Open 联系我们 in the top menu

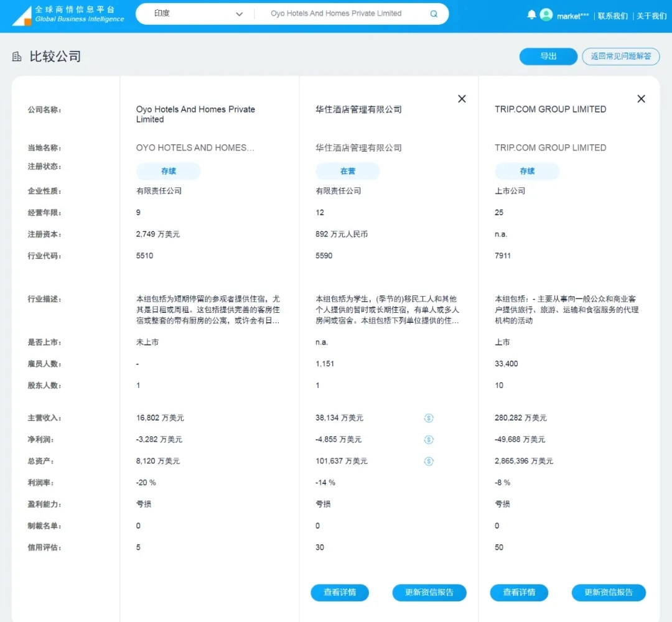click(612, 16)
